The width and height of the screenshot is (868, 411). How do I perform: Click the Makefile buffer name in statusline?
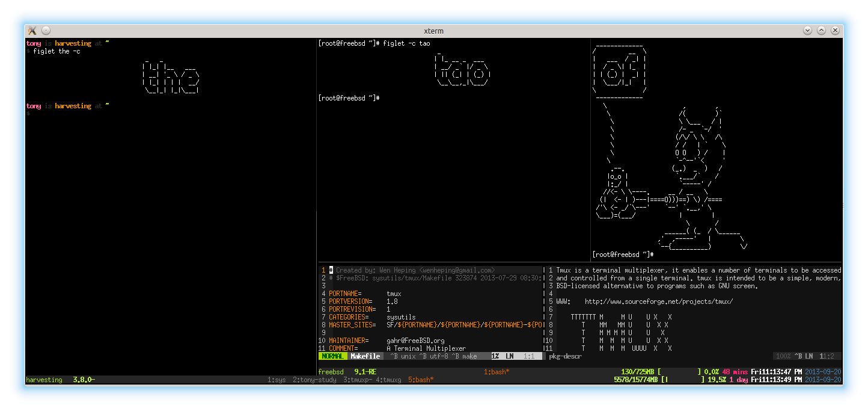365,356
